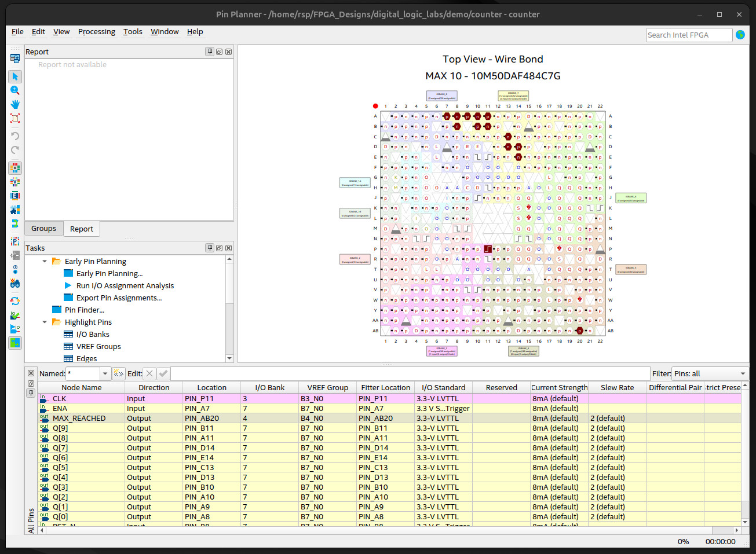The width and height of the screenshot is (756, 554).
Task: Switch to the Groups tab
Action: tap(43, 229)
